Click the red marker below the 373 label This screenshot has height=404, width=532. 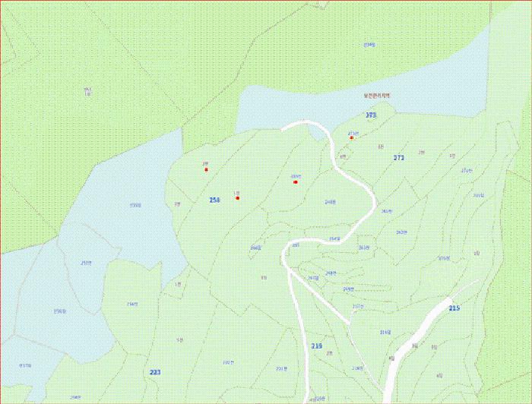[x=352, y=137]
